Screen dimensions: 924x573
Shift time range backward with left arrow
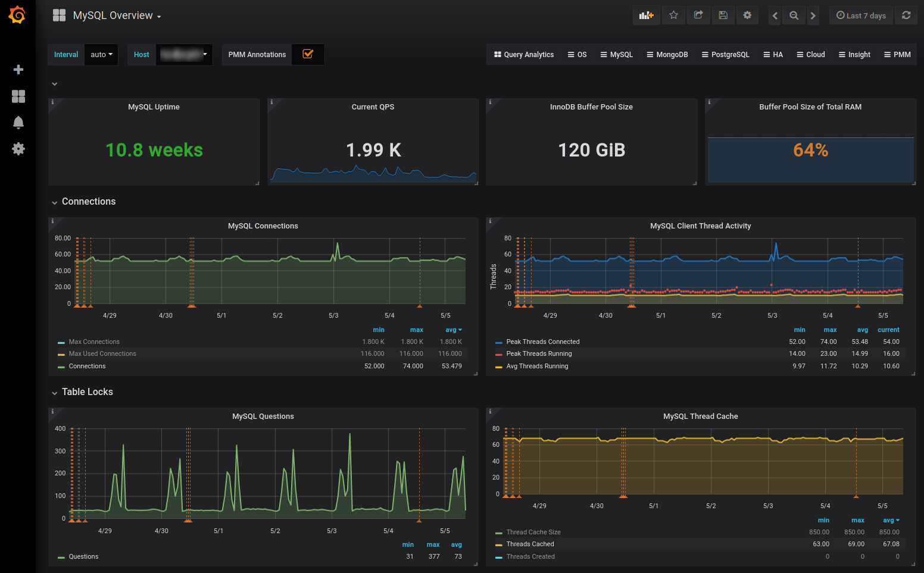point(775,16)
